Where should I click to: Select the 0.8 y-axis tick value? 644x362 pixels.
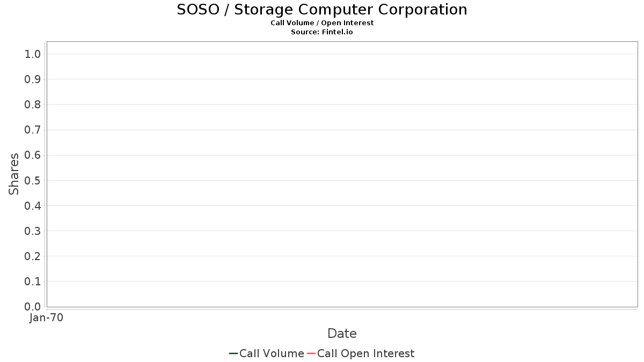click(x=33, y=105)
